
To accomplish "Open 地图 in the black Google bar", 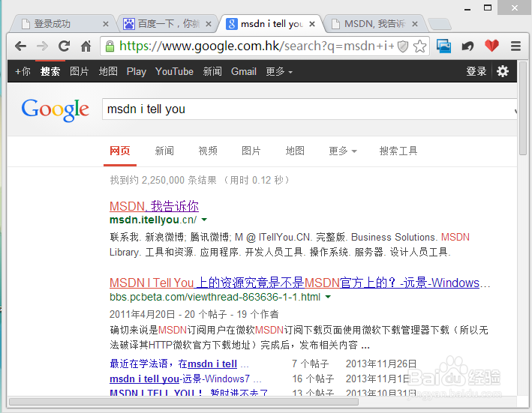I will (108, 71).
